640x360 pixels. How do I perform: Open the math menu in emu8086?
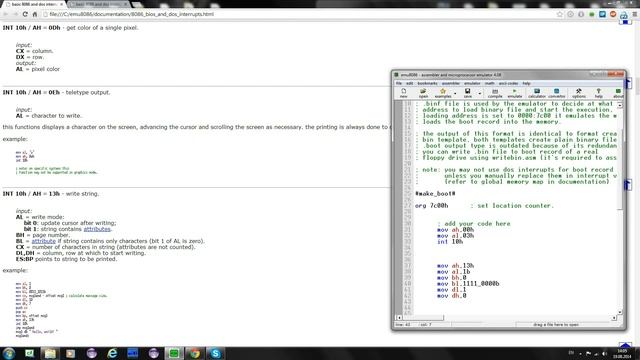(489, 83)
